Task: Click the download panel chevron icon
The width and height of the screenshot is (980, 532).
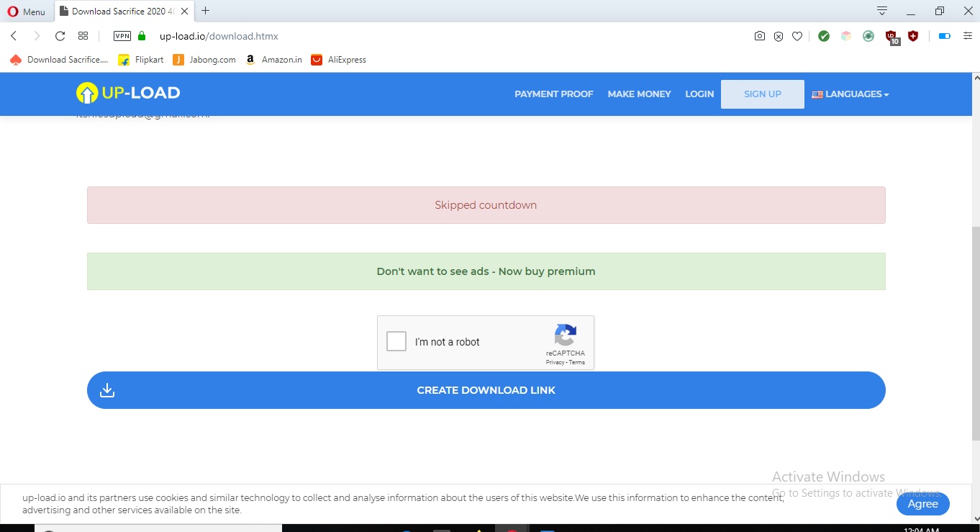Action: (x=881, y=11)
